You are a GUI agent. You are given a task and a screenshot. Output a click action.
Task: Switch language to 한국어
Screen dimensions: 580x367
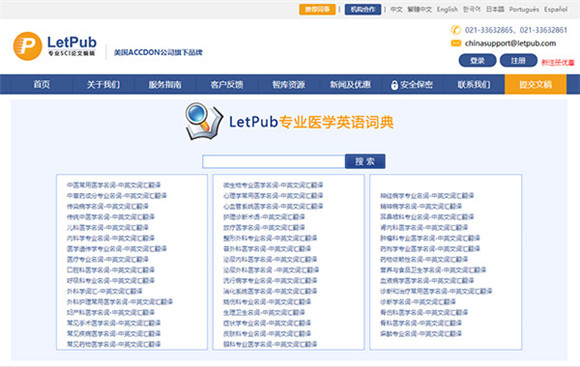472,9
